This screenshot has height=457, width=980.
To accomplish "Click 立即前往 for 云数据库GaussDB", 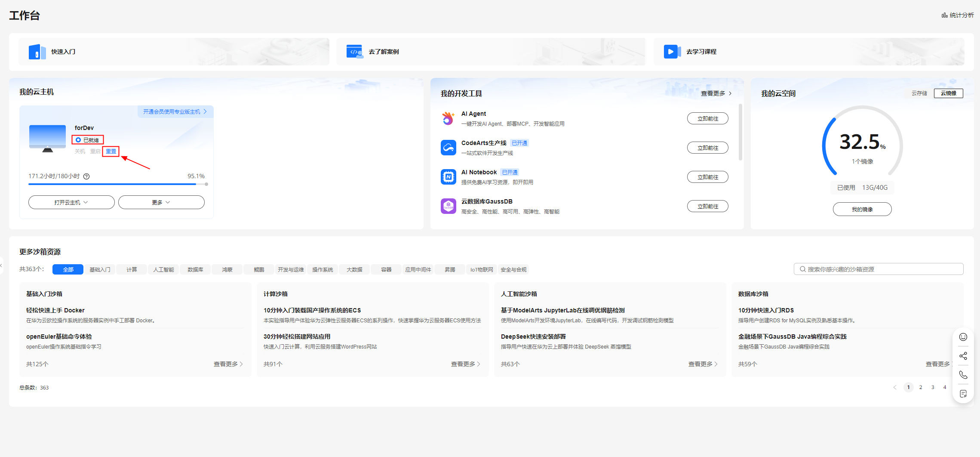I will click(707, 206).
